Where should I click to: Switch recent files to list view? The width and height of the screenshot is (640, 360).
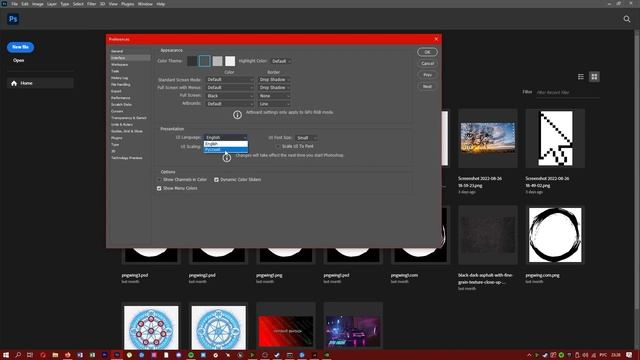point(581,77)
